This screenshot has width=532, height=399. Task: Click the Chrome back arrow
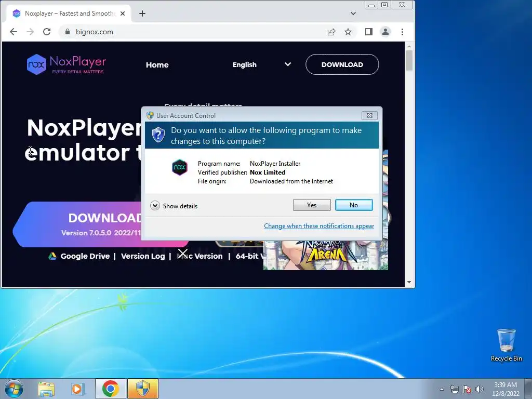(x=13, y=32)
